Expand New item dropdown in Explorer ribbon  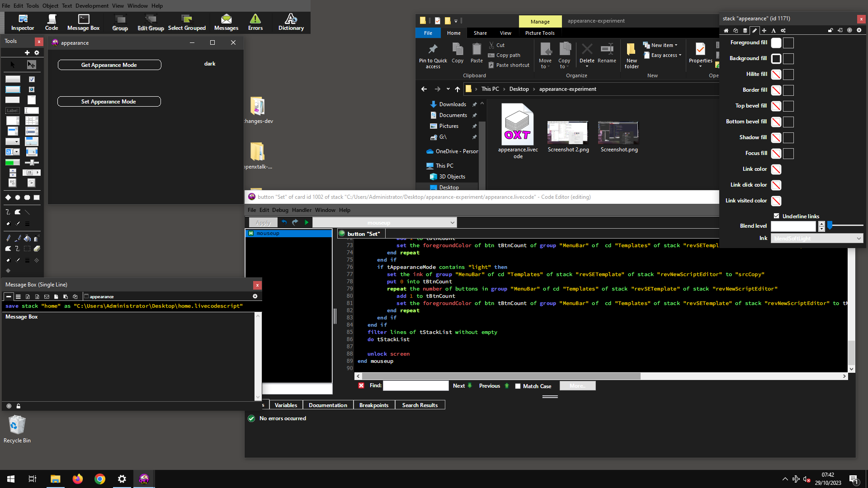pyautogui.click(x=660, y=45)
